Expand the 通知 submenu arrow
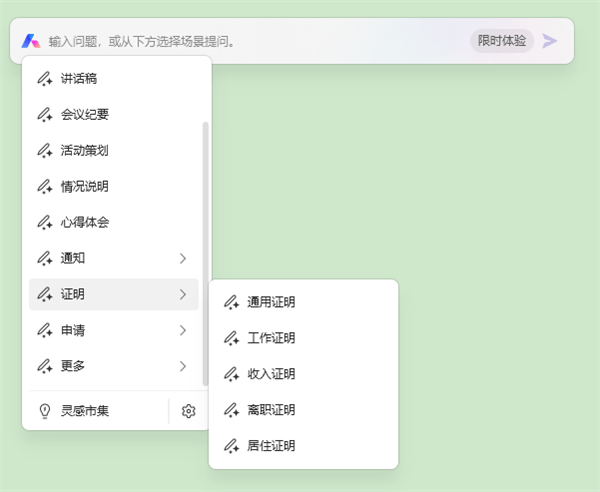600x492 pixels. [182, 258]
